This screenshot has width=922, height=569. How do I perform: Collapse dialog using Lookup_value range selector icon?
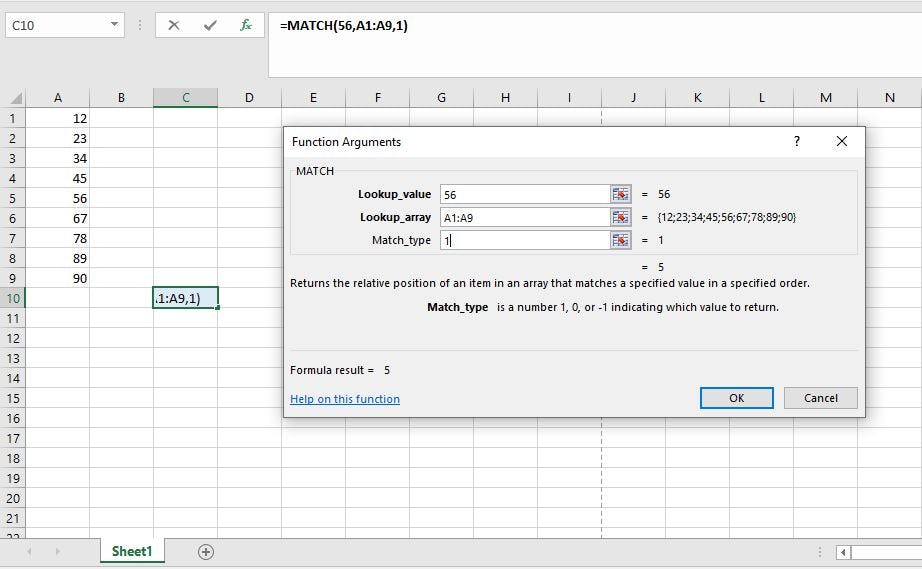point(620,195)
